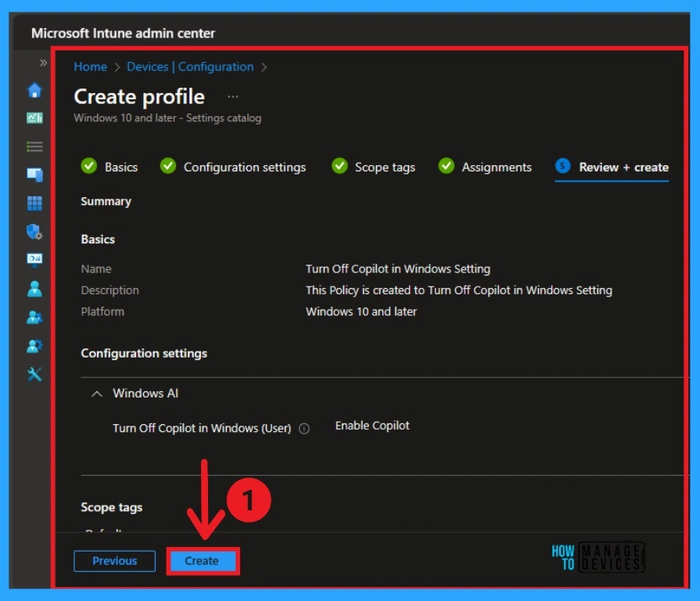Open the Groups icon in sidebar

[34, 318]
